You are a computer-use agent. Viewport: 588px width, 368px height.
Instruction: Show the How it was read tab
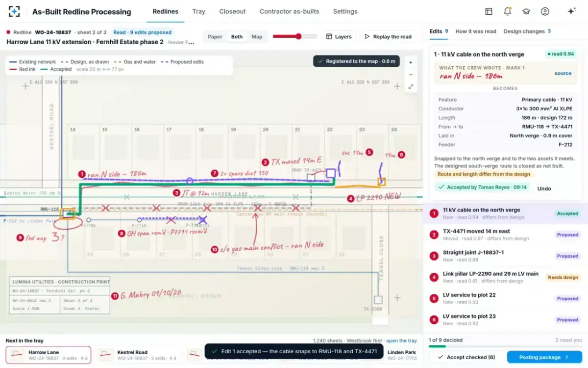pos(476,31)
